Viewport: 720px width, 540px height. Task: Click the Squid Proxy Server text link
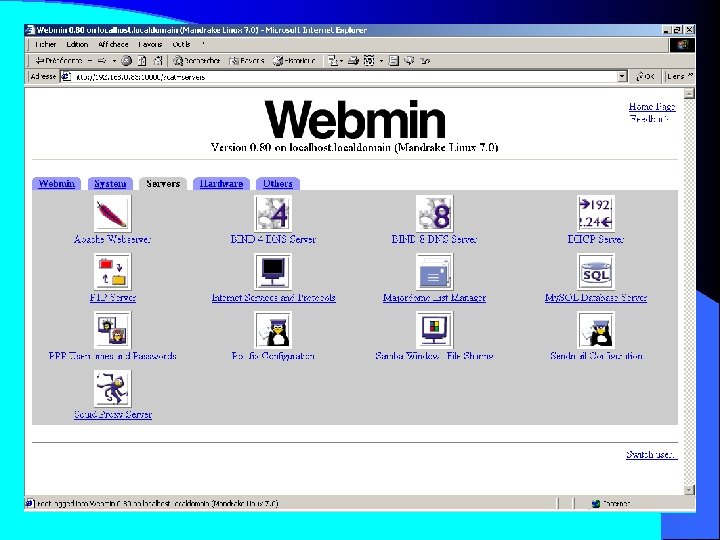pos(113,414)
